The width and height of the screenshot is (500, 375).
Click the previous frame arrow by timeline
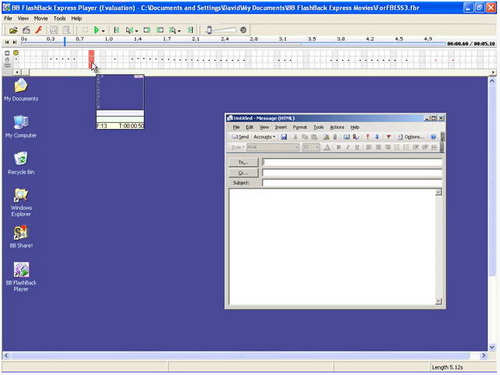click(x=7, y=42)
